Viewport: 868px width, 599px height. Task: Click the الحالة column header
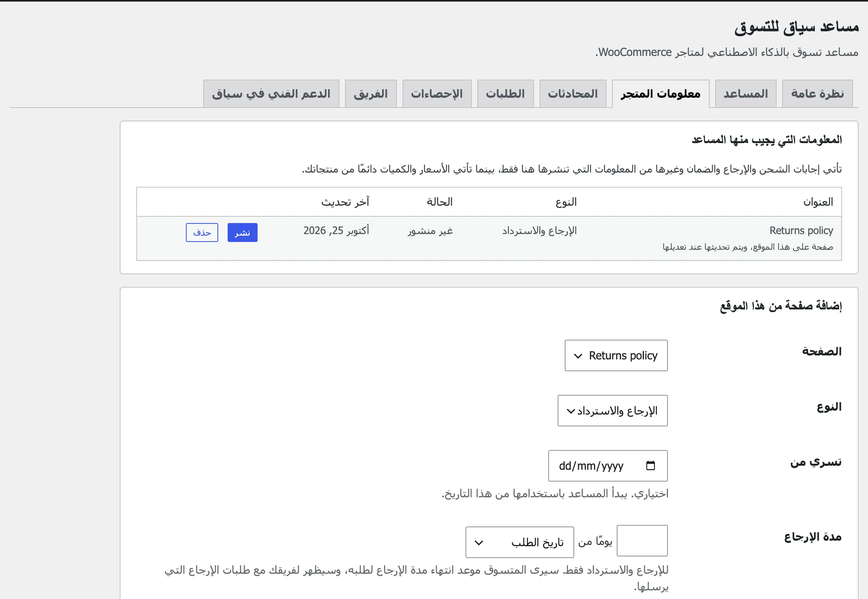[x=440, y=202]
